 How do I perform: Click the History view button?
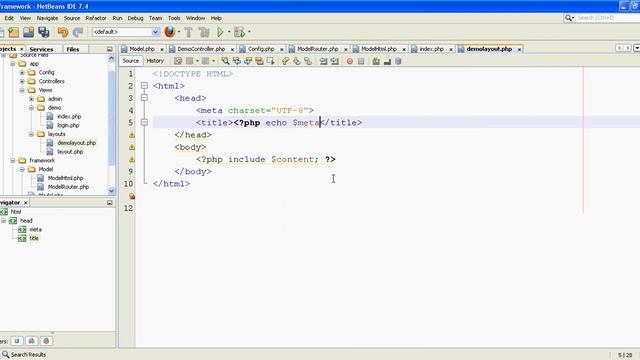155,61
